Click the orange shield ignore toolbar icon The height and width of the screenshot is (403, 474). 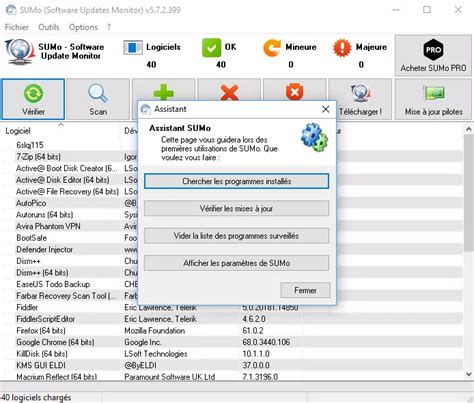[295, 92]
